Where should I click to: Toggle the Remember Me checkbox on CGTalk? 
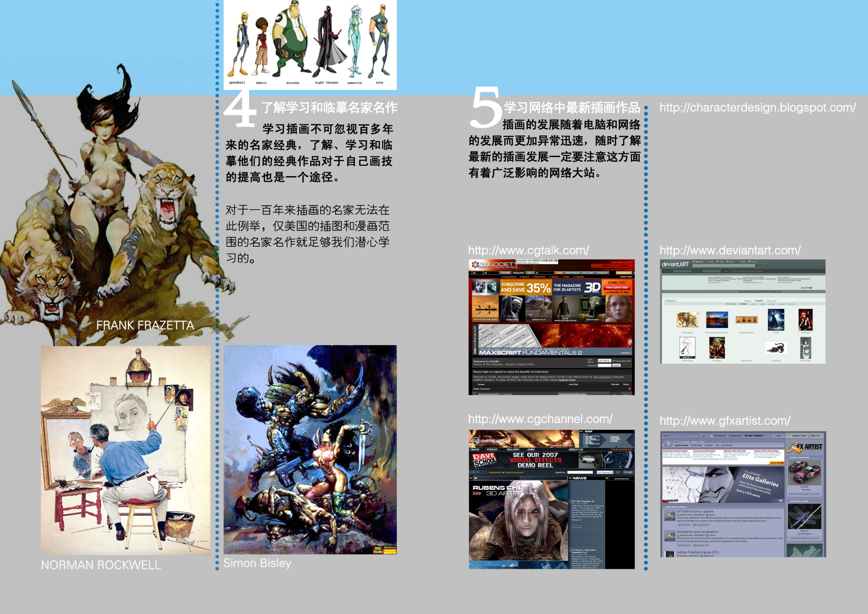(x=614, y=361)
